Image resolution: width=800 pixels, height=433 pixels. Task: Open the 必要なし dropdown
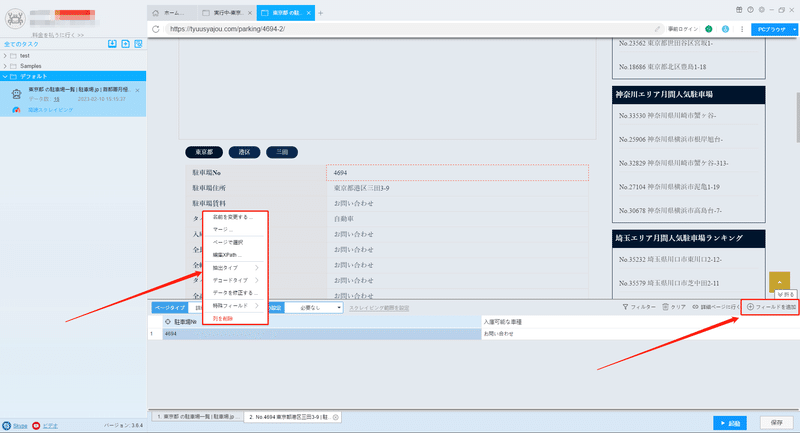coord(314,308)
